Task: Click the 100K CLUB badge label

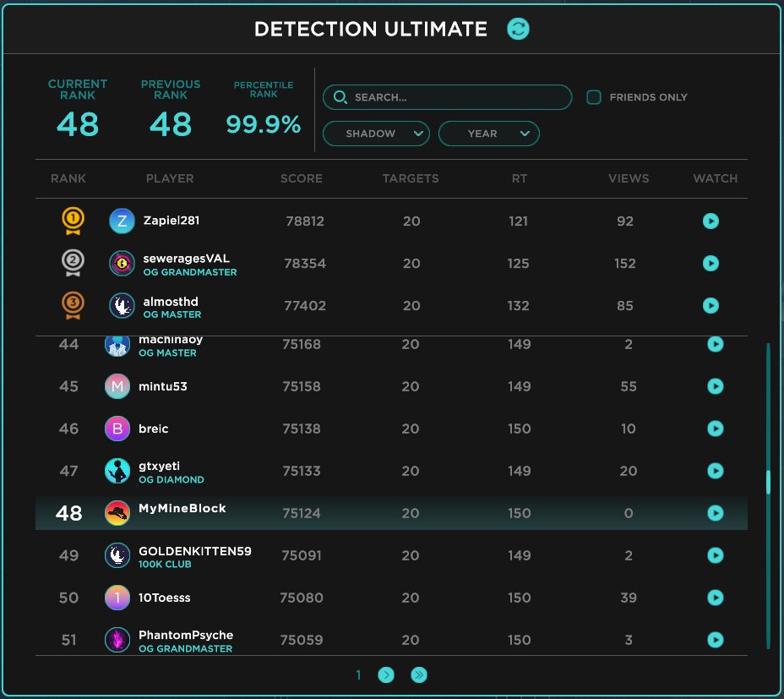Action: point(165,564)
